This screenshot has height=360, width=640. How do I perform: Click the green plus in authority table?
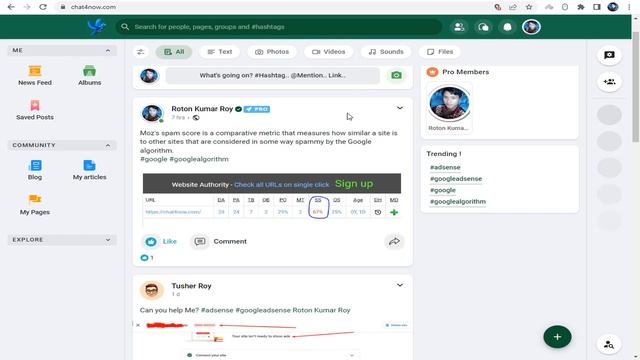tap(394, 212)
